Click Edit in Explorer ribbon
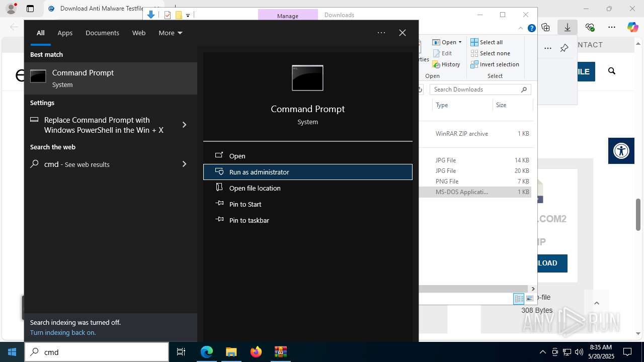Viewport: 644px width, 362px height. [442, 53]
